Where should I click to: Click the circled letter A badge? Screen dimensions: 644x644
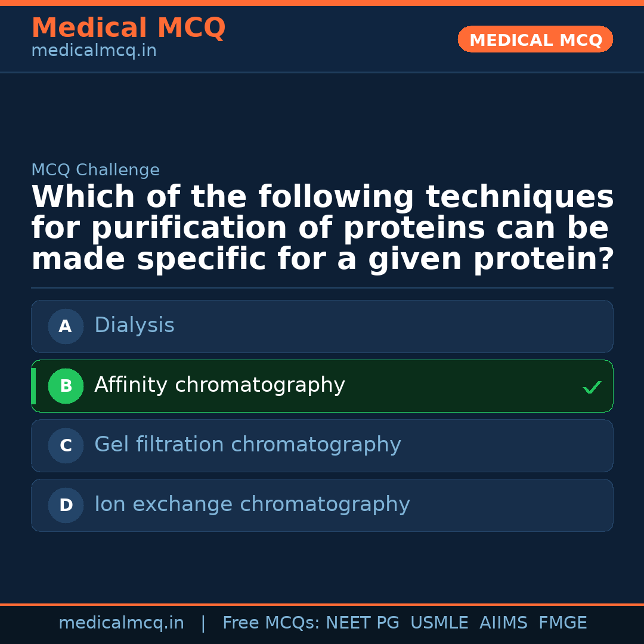pyautogui.click(x=66, y=326)
